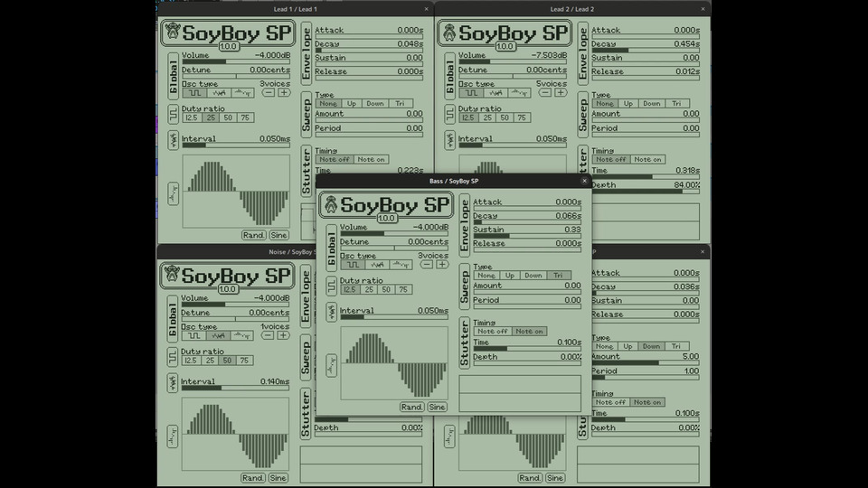Adjust Sustain slider in Bass window
This screenshot has height=488, width=868.
527,236
